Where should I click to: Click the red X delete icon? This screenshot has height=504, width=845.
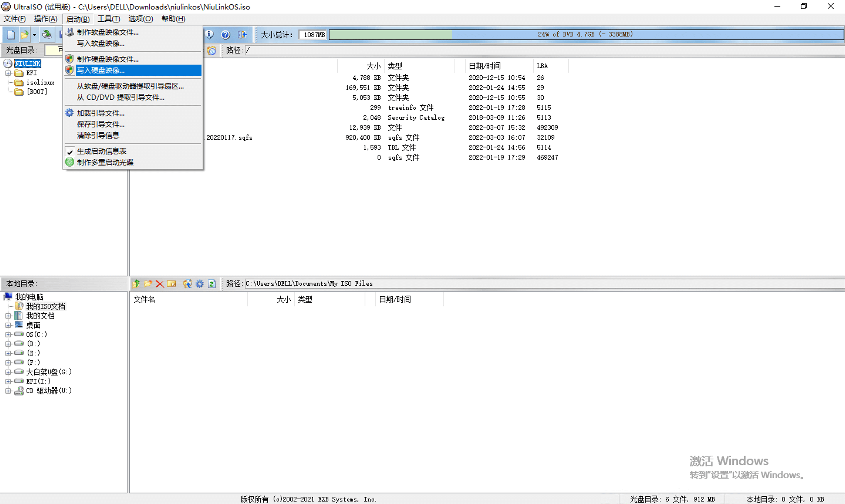pos(160,284)
